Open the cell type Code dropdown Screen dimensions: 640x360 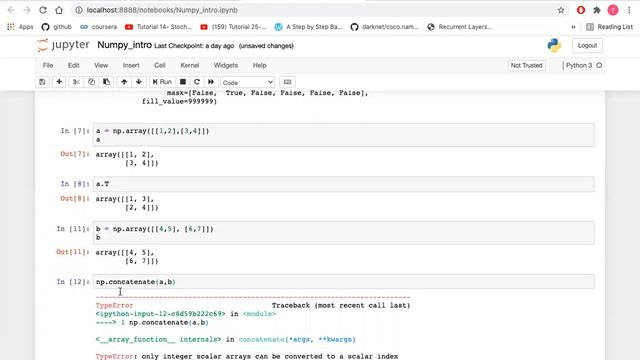[x=247, y=82]
